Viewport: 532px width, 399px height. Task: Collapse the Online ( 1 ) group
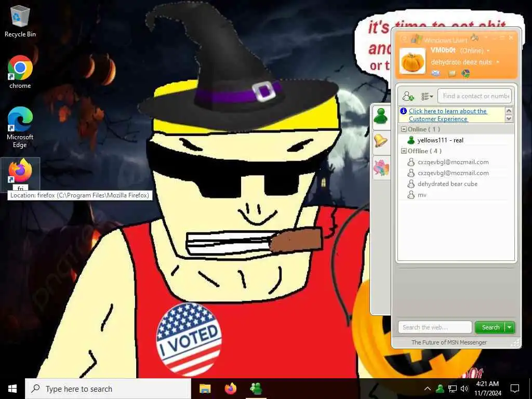point(404,129)
